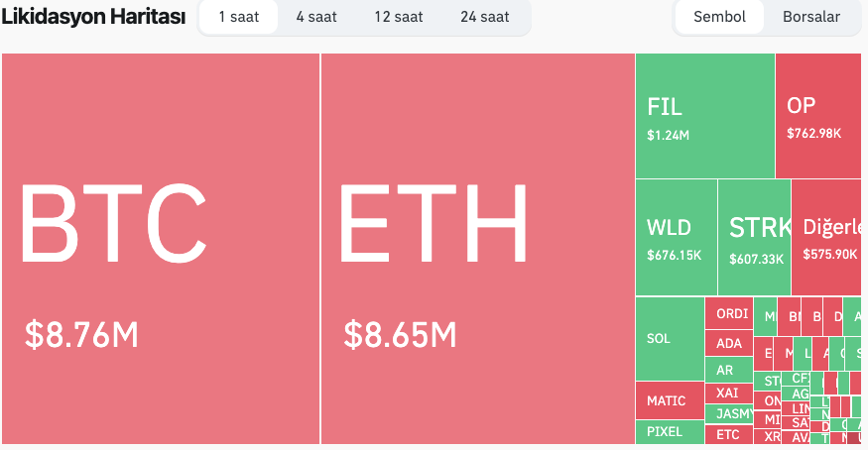Select the STRK heatmap block
Image resolution: width=868 pixels, height=450 pixels.
754,238
